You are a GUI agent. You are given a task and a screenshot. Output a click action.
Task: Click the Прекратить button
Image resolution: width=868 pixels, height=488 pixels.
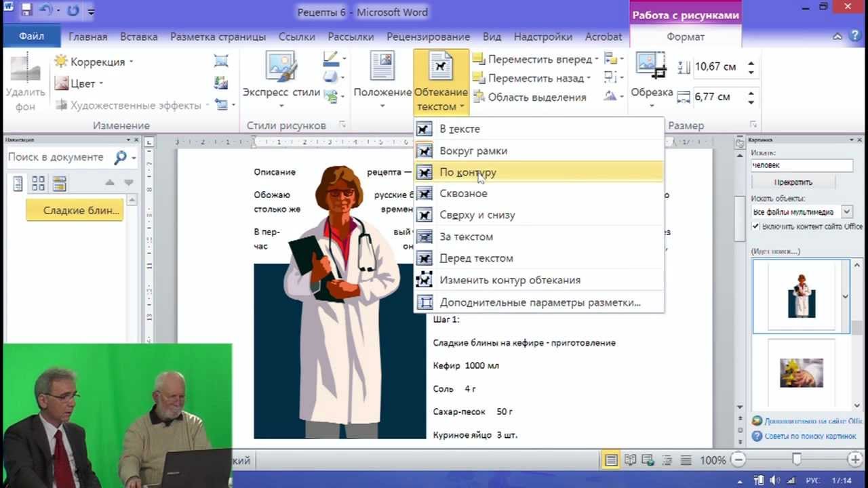tap(793, 182)
